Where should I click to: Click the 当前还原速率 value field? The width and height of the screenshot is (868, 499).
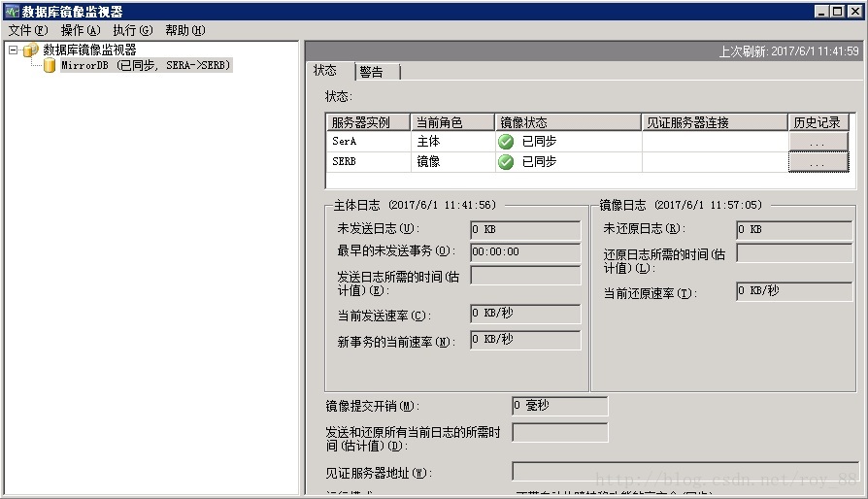(794, 291)
